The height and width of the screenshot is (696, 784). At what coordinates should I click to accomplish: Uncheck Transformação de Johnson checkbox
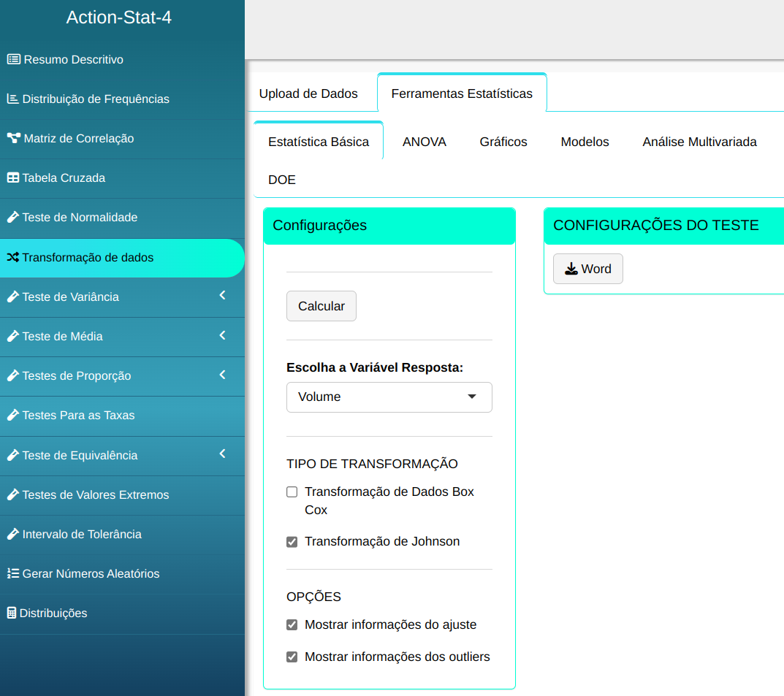click(292, 542)
